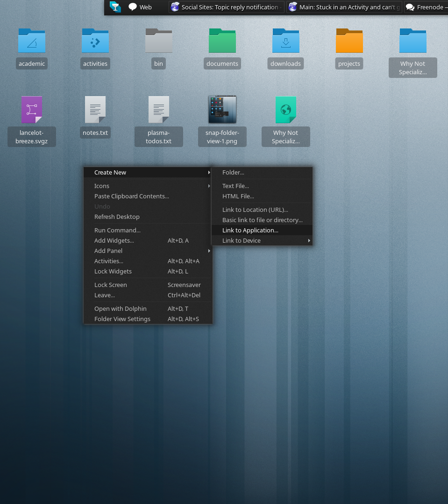Click the Web activity item in panel
This screenshot has height=504, width=448.
pyautogui.click(x=140, y=7)
